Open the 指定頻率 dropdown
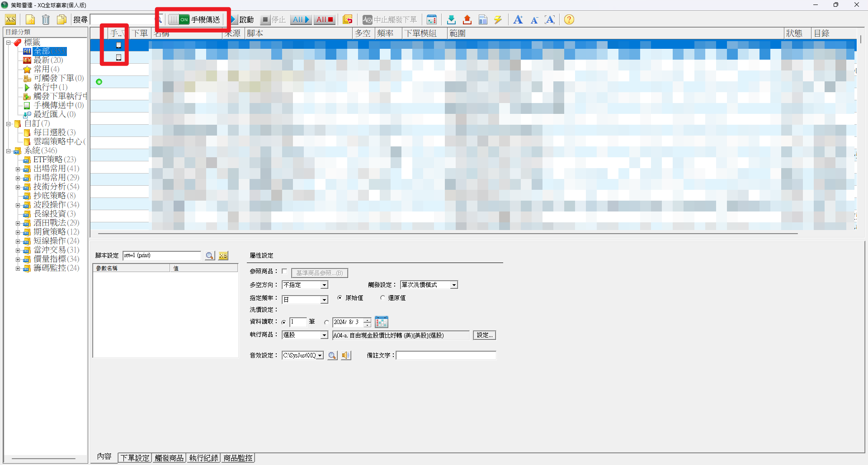Screen dimensions: 868x465 click(x=324, y=300)
